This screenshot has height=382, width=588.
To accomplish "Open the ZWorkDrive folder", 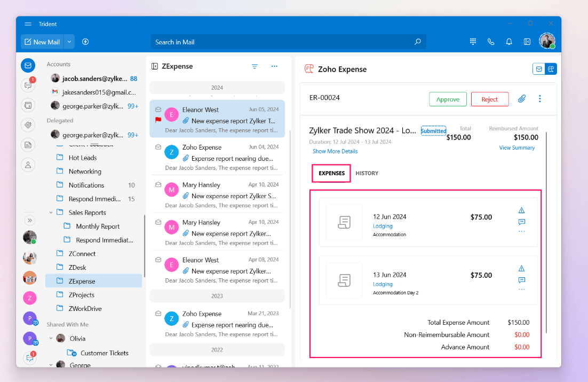I will pyautogui.click(x=94, y=308).
